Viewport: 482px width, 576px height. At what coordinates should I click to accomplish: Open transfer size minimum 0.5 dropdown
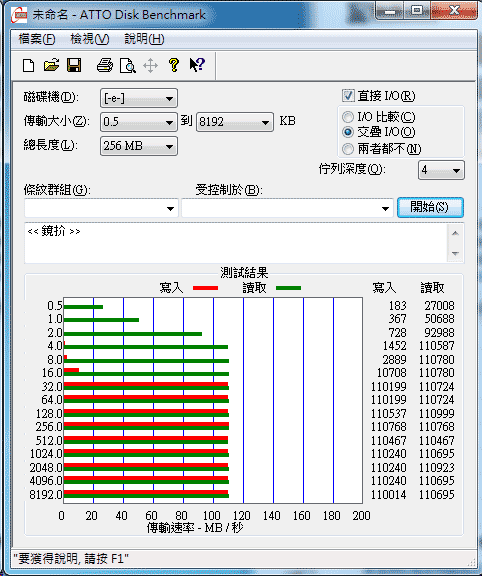click(x=139, y=122)
